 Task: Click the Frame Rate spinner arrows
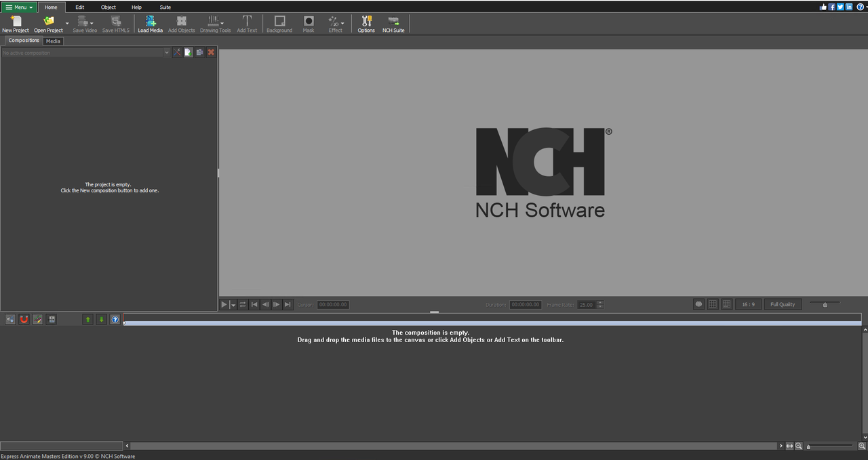pos(600,305)
